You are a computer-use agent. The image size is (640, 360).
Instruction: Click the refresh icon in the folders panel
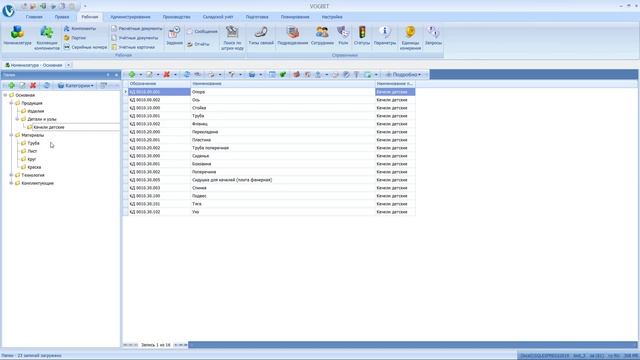tap(46, 85)
